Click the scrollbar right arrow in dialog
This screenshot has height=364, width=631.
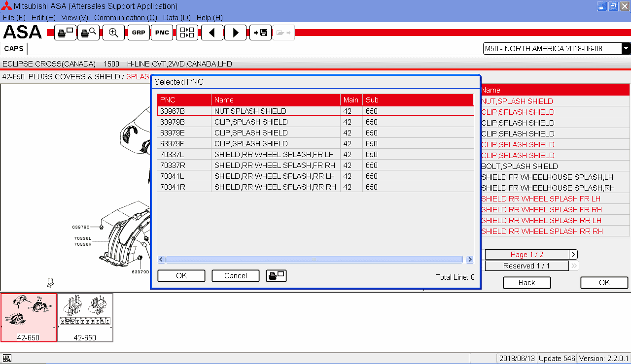(470, 260)
